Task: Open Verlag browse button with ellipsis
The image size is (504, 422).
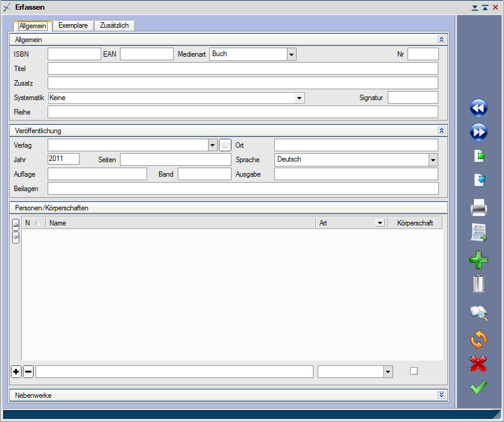Action: point(225,145)
